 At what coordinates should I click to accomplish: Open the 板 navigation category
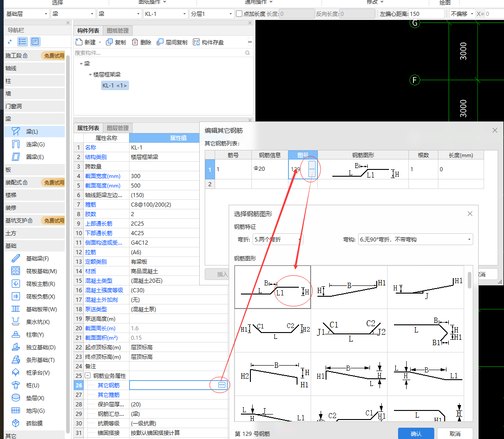point(34,170)
